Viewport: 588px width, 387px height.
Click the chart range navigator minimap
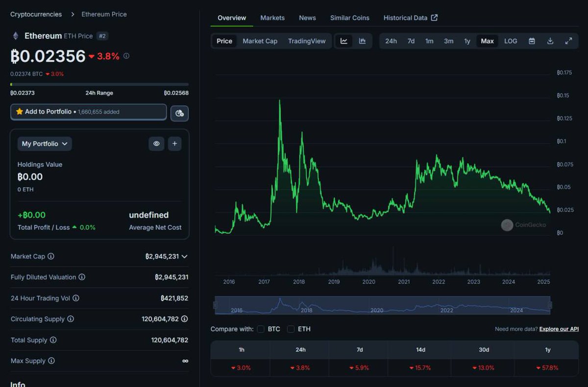(x=383, y=305)
